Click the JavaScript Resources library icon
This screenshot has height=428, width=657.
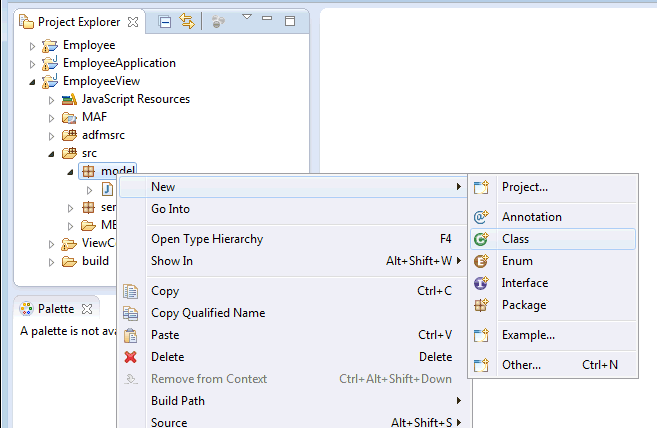pyautogui.click(x=69, y=100)
